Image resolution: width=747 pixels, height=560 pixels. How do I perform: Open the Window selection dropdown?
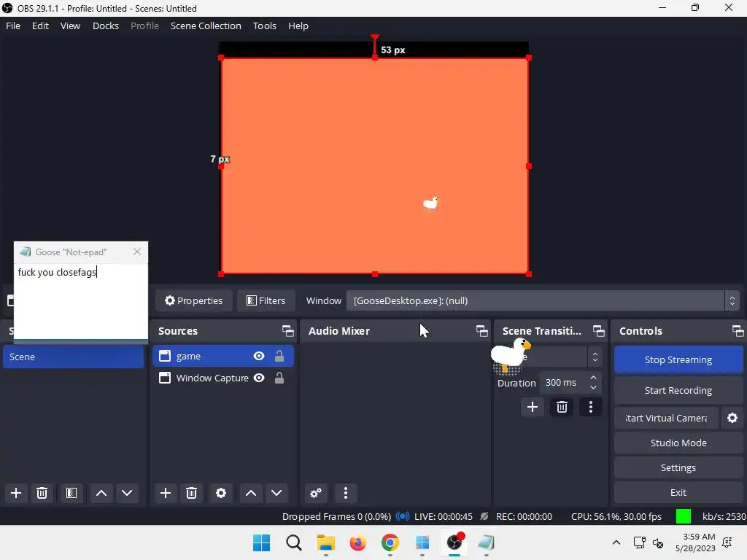pos(543,301)
